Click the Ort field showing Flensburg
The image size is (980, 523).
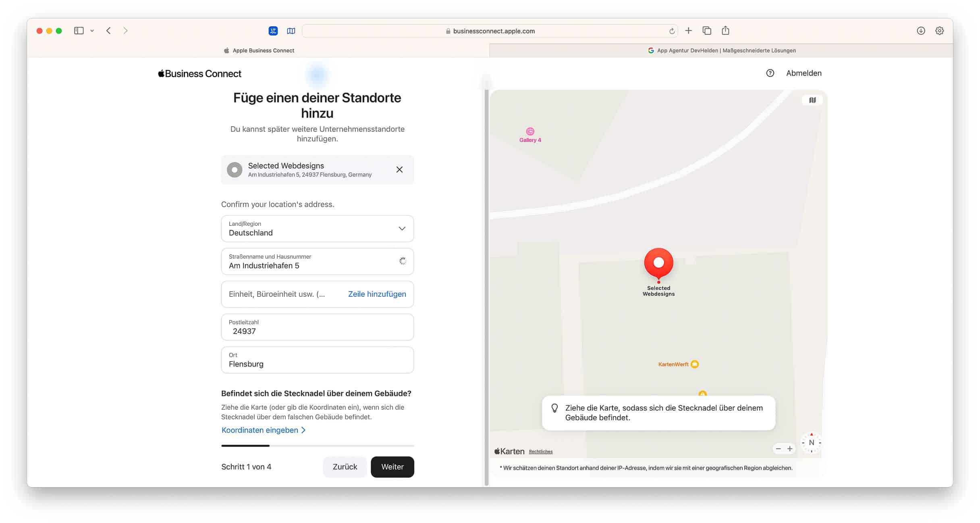(318, 360)
